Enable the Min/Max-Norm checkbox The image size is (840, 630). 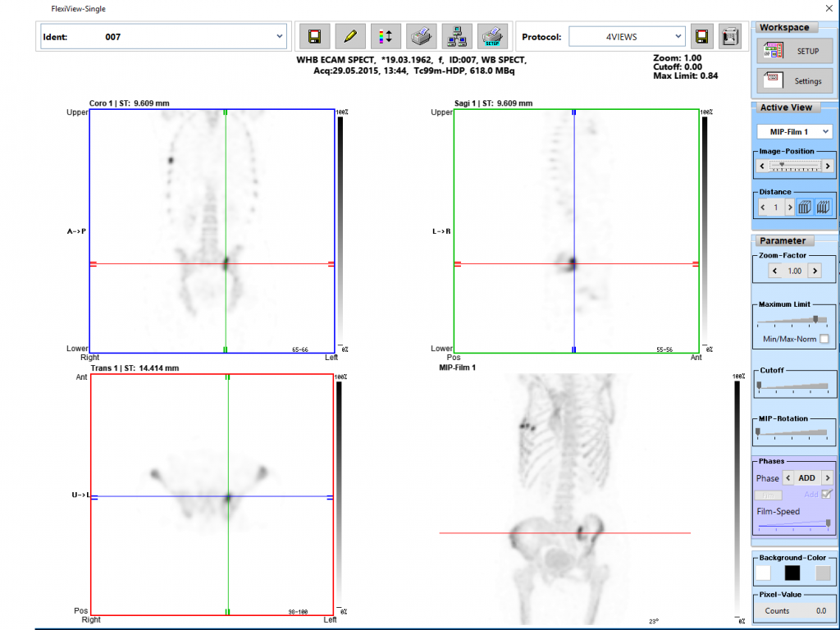[x=824, y=339]
